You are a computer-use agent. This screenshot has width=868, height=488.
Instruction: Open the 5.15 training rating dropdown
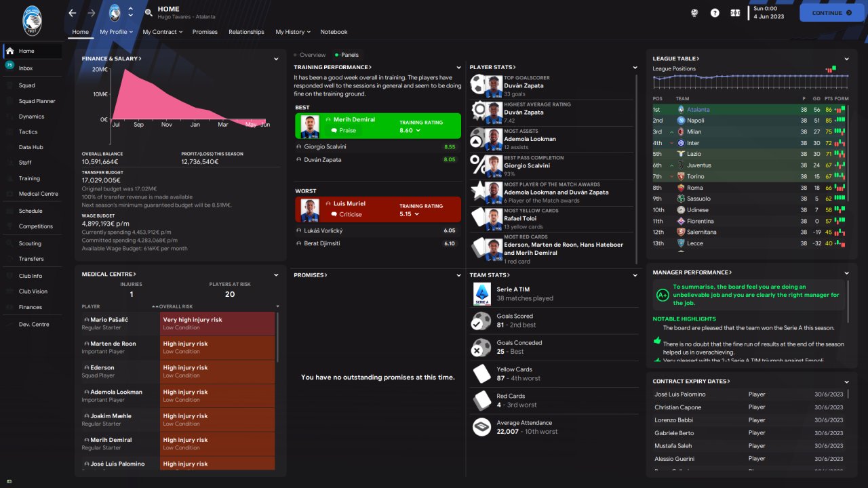tap(409, 213)
